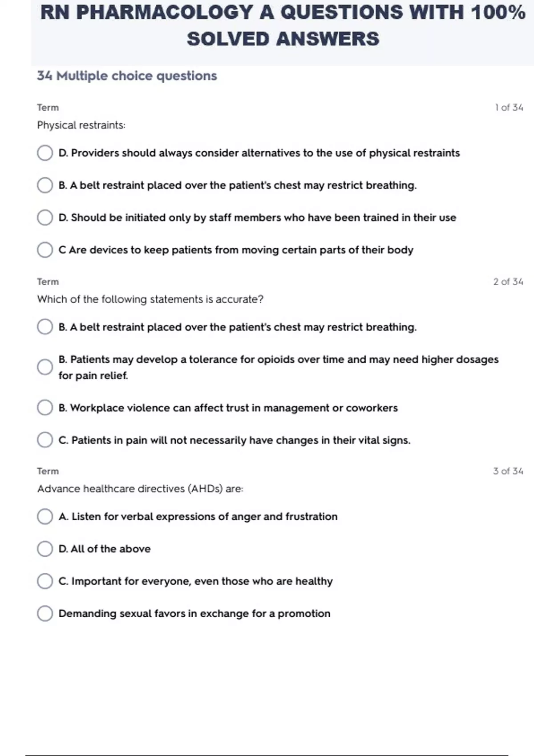Click the '1 of 34' counter
The height and width of the screenshot is (756, 534).
tap(509, 108)
